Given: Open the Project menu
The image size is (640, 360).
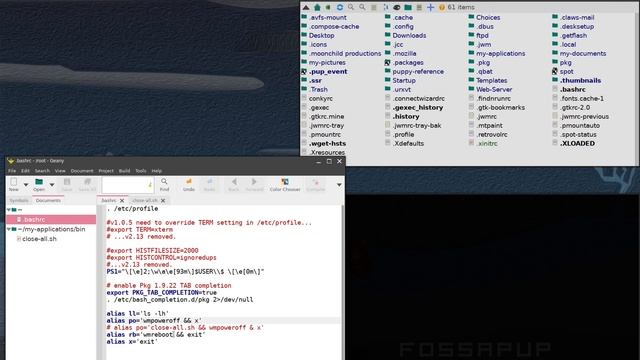Looking at the screenshot, I should click(x=106, y=171).
